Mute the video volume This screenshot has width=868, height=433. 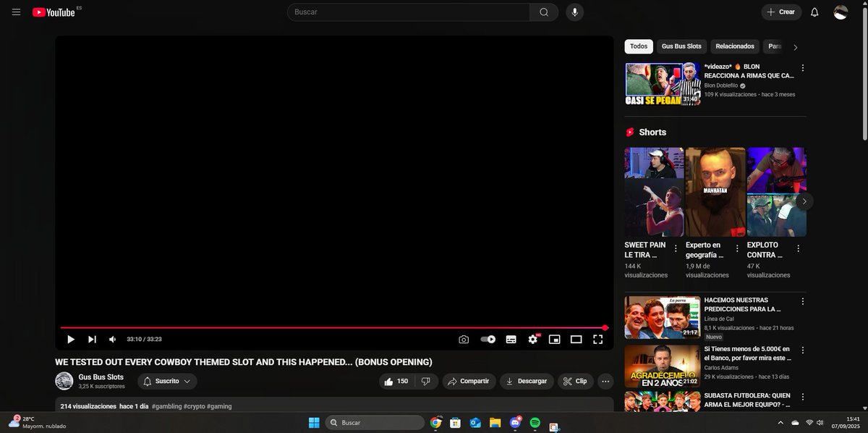[x=113, y=339]
